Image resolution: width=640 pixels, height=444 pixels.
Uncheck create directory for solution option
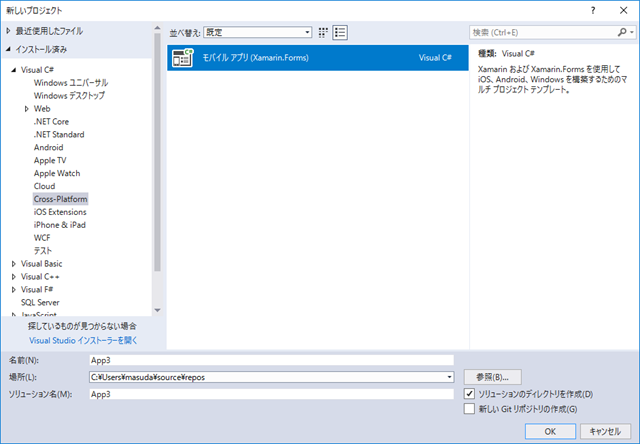(x=470, y=394)
